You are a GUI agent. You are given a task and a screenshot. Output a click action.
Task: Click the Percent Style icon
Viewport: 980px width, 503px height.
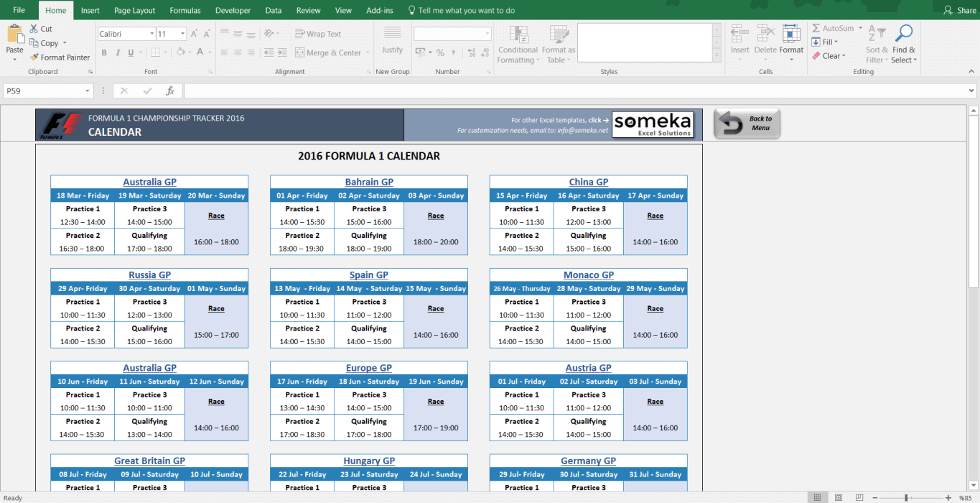(440, 52)
